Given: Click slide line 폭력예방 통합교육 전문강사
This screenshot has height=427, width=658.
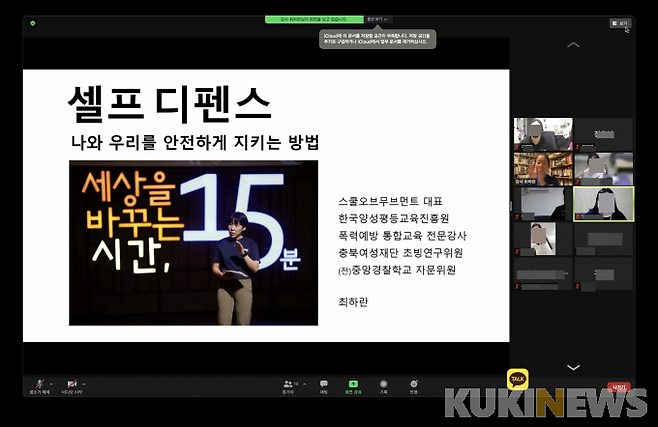Looking at the screenshot, I should tap(402, 236).
